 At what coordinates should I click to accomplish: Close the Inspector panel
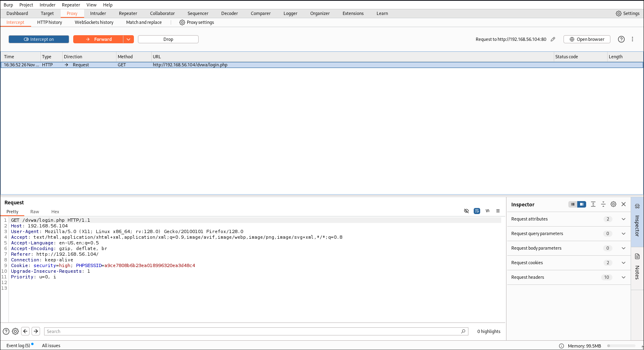pyautogui.click(x=624, y=204)
